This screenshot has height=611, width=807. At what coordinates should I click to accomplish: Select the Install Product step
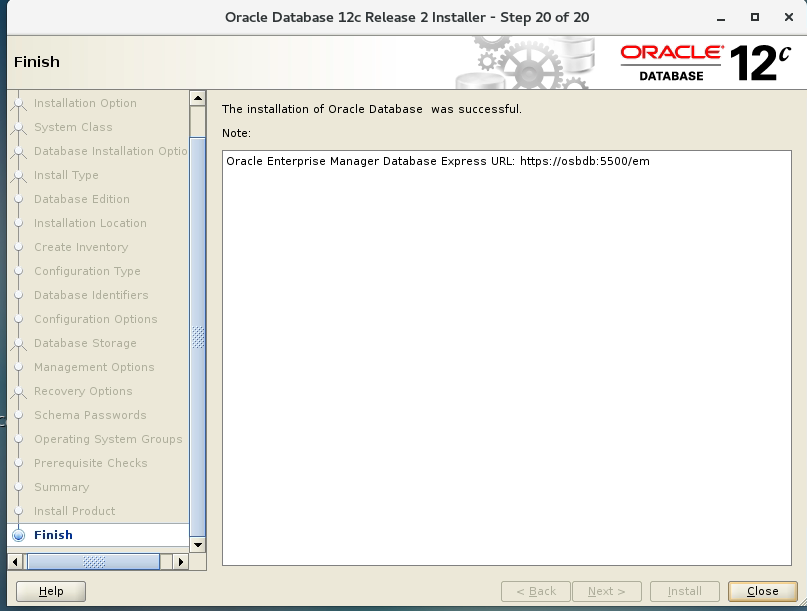(x=75, y=511)
